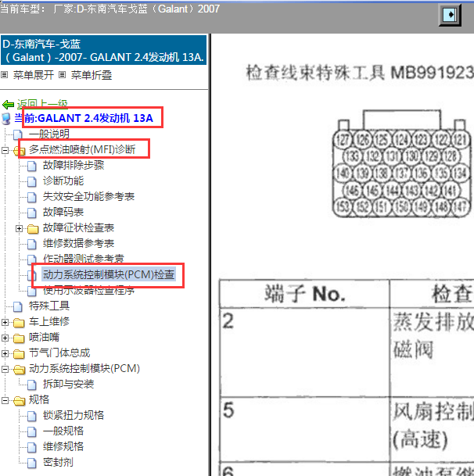Click page icon beside 密封剂
Image resolution: width=474 pixels, height=476 pixels.
(x=32, y=463)
